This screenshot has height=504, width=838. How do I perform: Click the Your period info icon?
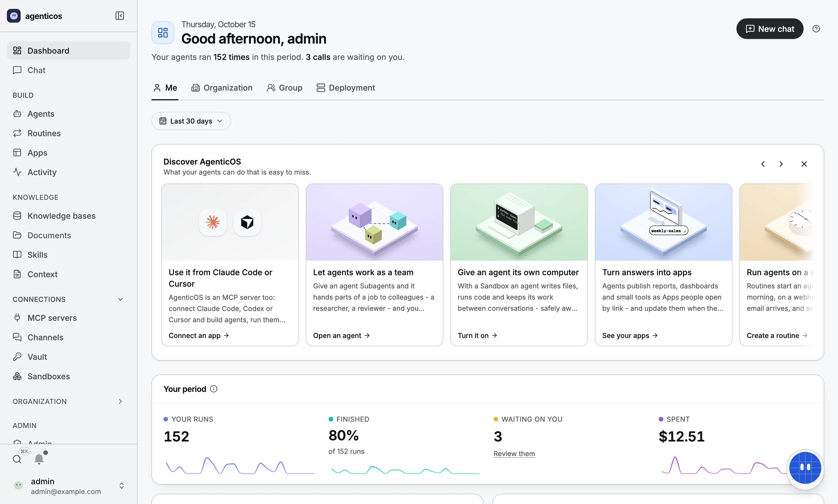click(214, 389)
